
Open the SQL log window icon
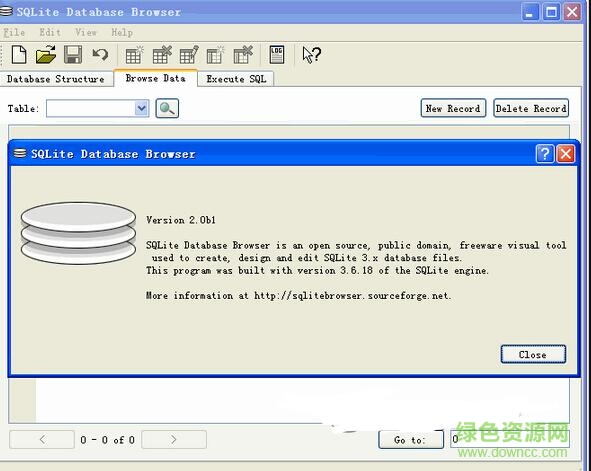point(277,55)
